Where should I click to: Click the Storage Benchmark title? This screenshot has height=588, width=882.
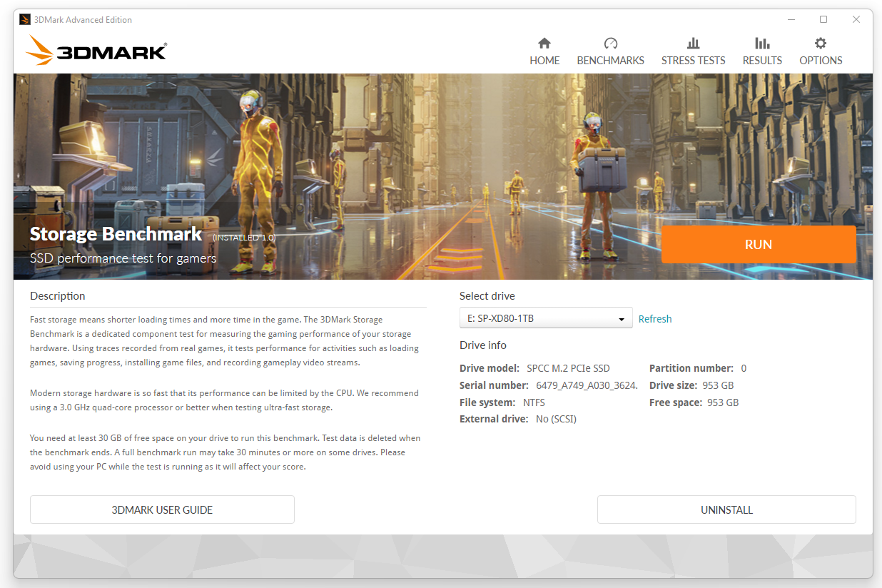point(116,234)
